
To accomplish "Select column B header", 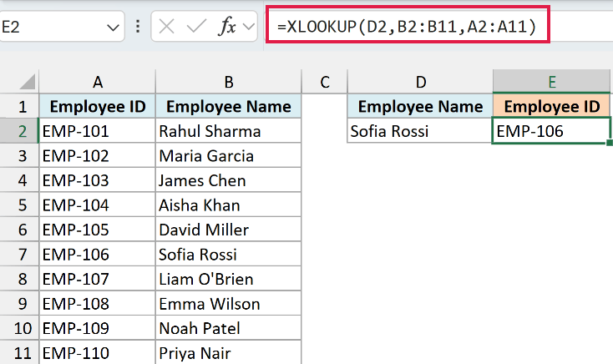I will (229, 82).
